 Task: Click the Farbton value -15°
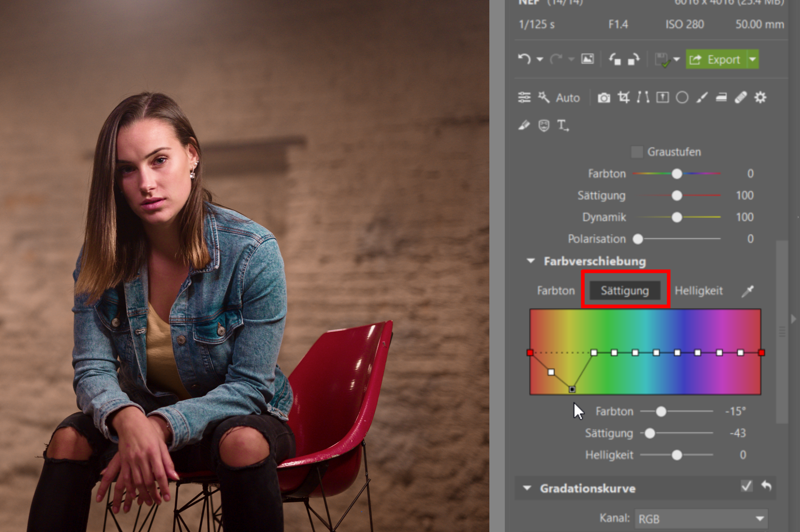coord(735,412)
